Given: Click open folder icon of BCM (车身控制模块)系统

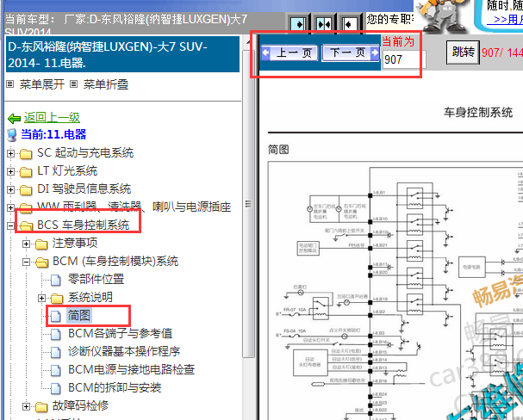Looking at the screenshot, I should [x=41, y=262].
